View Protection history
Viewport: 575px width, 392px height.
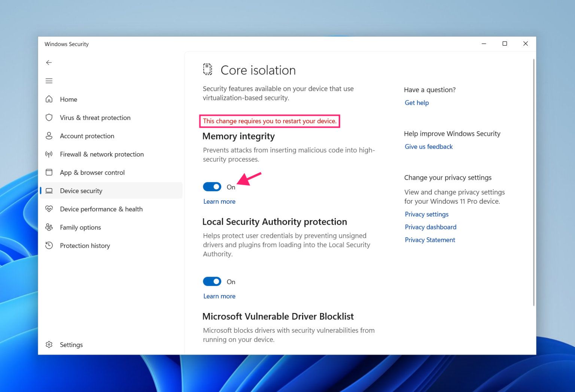pyautogui.click(x=111, y=246)
